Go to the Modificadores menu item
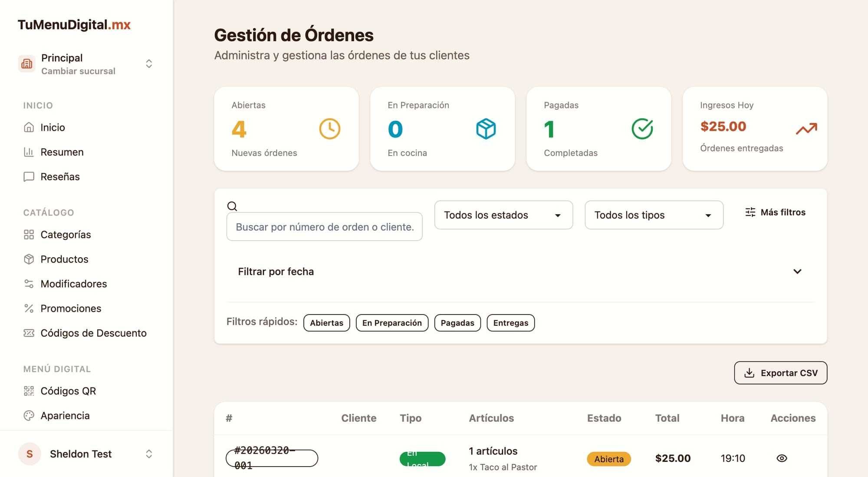This screenshot has height=477, width=868. pos(74,284)
